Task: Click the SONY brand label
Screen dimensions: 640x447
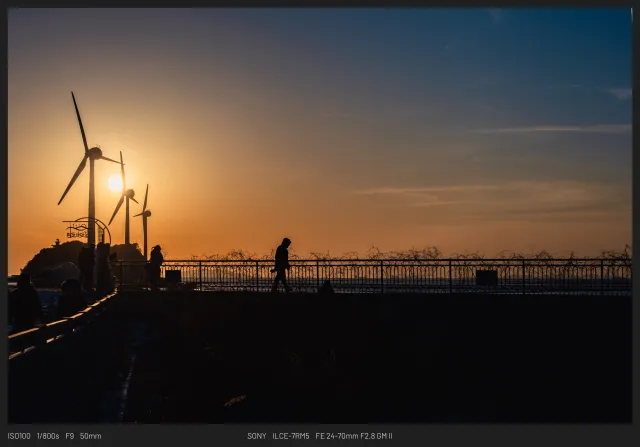Action: point(257,436)
